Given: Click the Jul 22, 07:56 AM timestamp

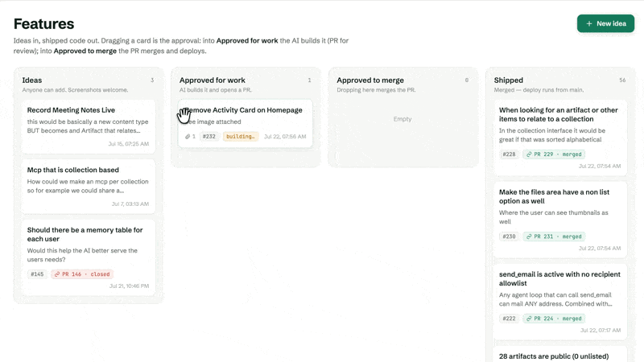Looking at the screenshot, I should pos(285,136).
